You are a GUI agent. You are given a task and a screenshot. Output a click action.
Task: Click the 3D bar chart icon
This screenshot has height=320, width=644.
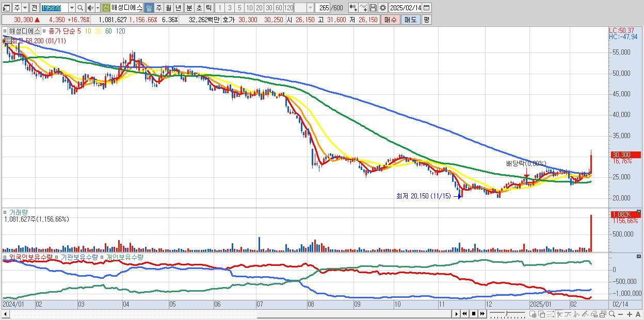594,314
